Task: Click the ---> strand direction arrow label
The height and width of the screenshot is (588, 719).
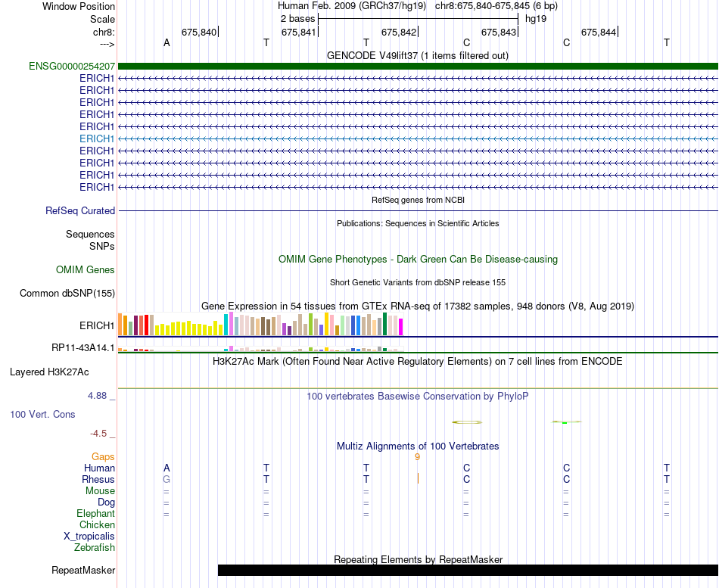Action: pos(107,44)
